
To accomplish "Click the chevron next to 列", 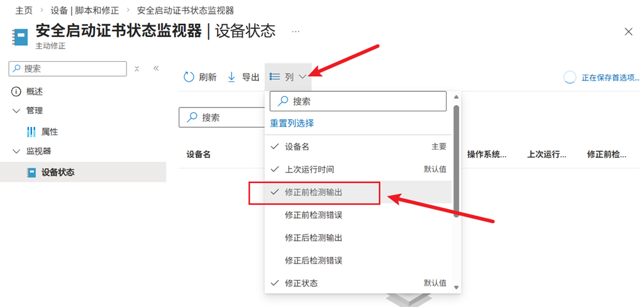I will point(303,77).
